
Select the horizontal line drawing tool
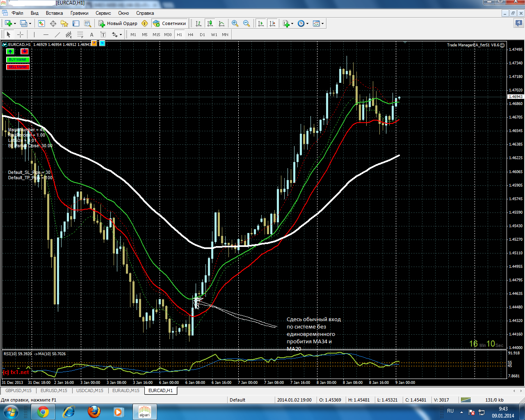[46, 34]
